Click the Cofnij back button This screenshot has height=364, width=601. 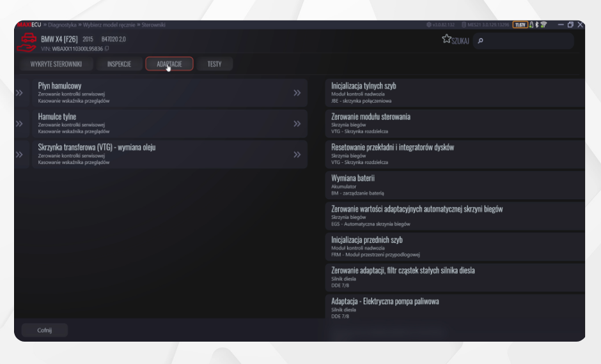(x=45, y=330)
